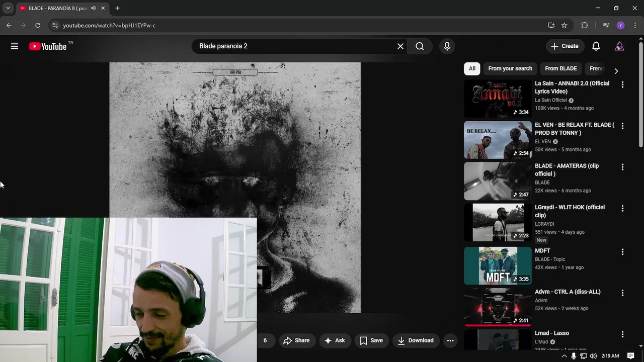Screen dimensions: 644x362
Task: Save the video to a playlist
Action: coord(371,340)
